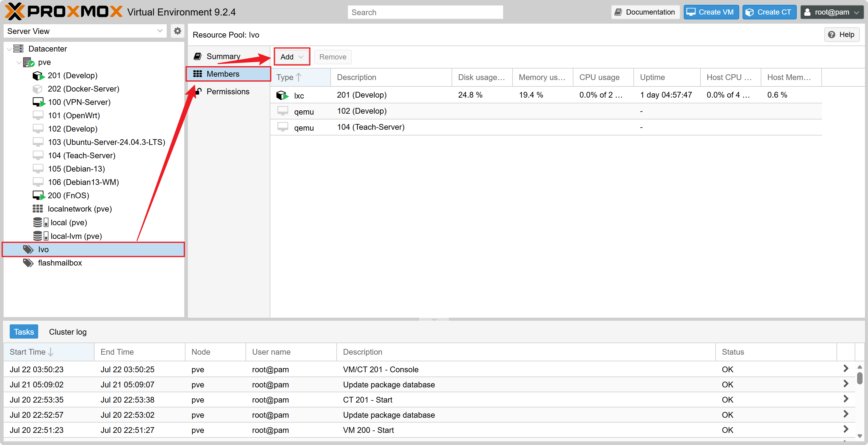The width and height of the screenshot is (868, 445).
Task: Click the Summary book icon
Action: coord(198,56)
